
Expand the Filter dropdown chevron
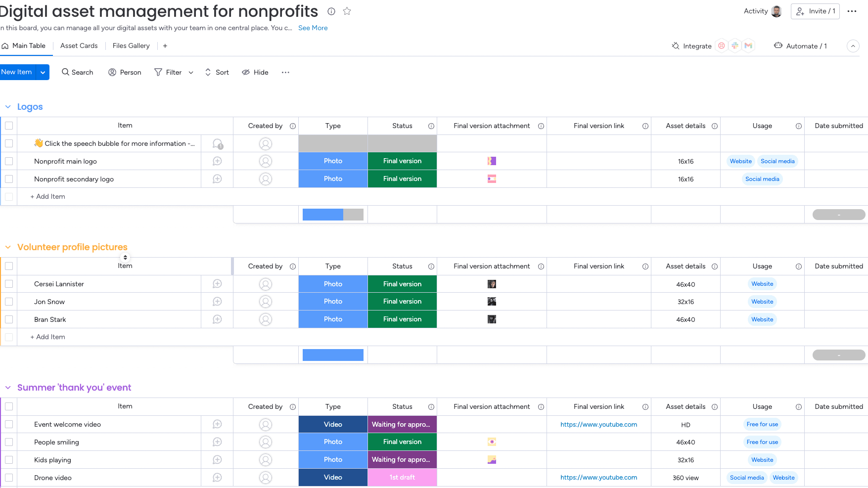[x=191, y=72]
